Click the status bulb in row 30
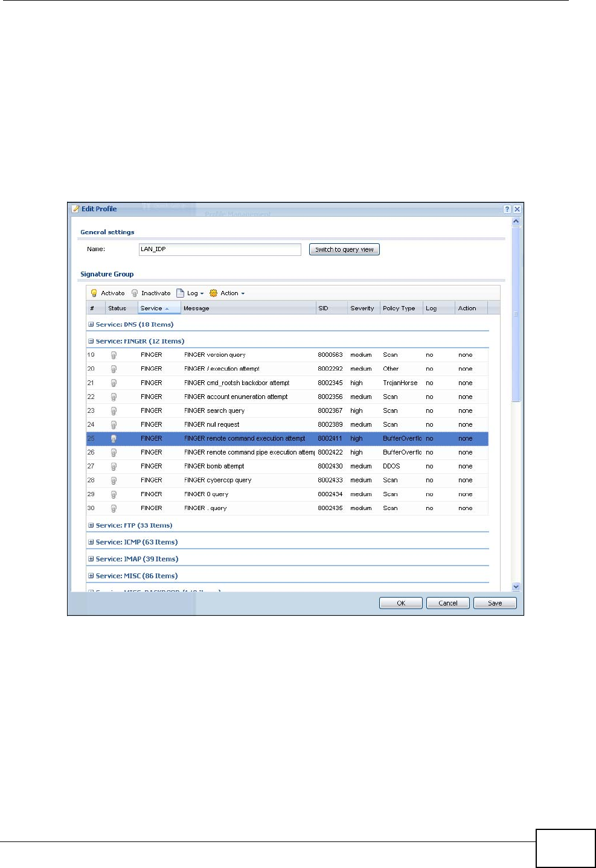The height and width of the screenshot is (868, 596). tap(114, 508)
